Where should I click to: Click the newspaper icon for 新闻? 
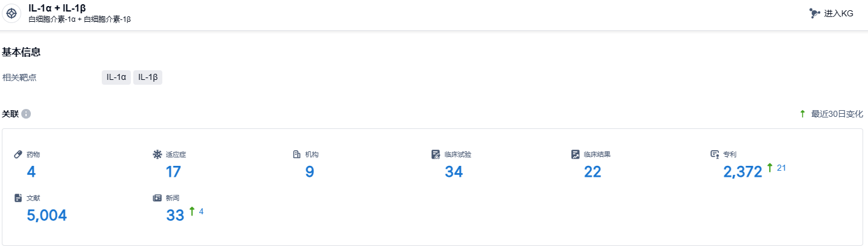[157, 198]
